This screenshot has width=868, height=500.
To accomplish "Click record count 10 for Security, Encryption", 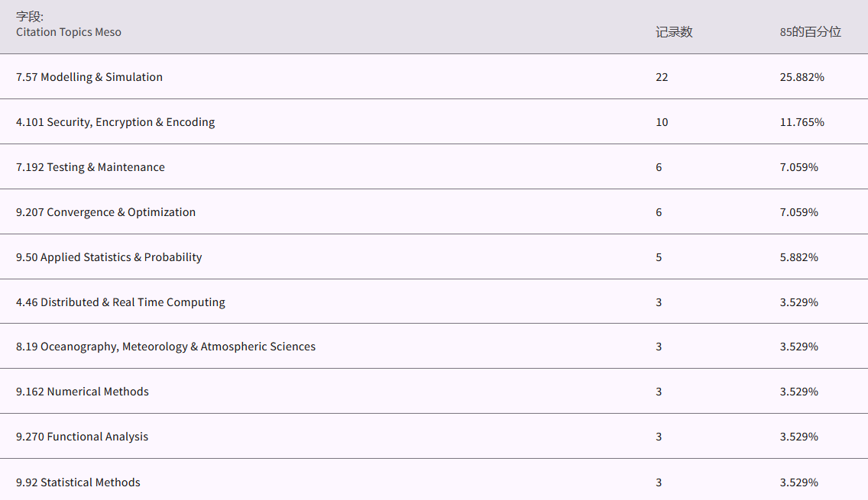I will click(662, 122).
